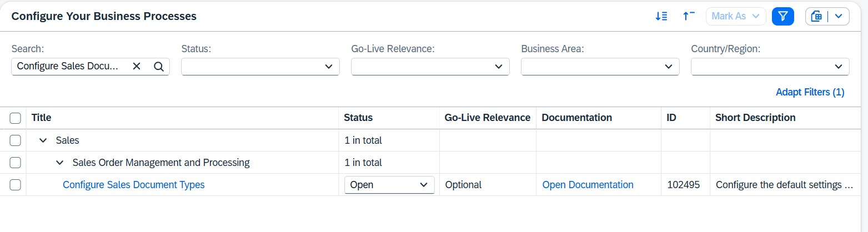
Task: Check the Configure Sales Document Types row
Action: point(16,185)
